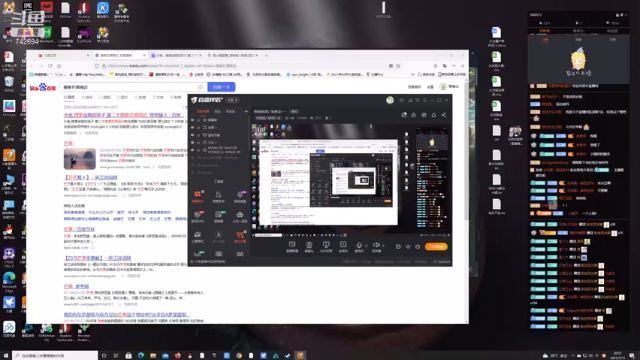Toggle the lock icon of MONSTER HUNTER source
Image resolution: width=640 pixels, height=360 pixels.
pos(199,150)
